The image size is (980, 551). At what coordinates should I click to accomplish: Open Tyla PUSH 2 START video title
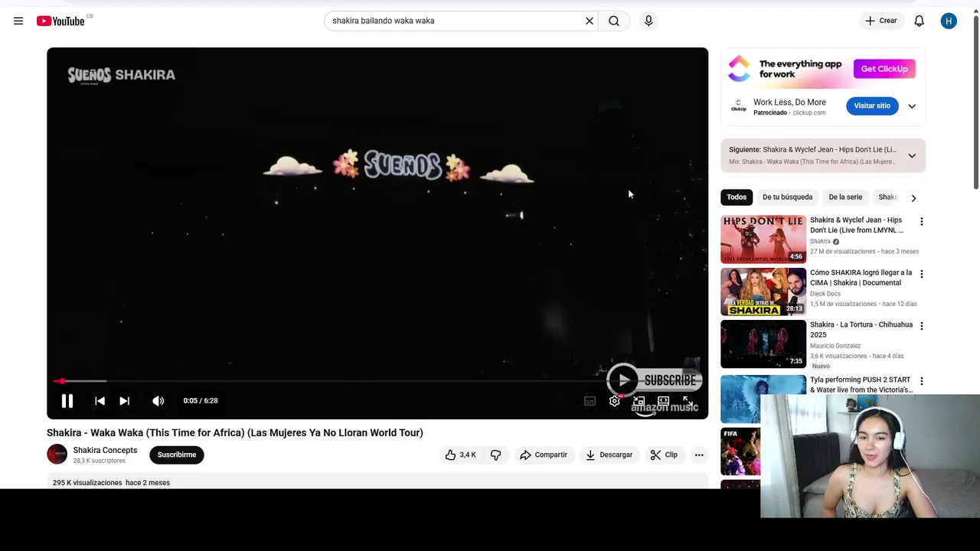pyautogui.click(x=861, y=384)
